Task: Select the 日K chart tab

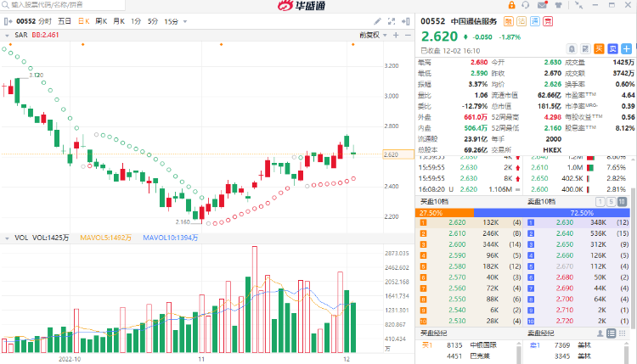Action: [x=84, y=21]
